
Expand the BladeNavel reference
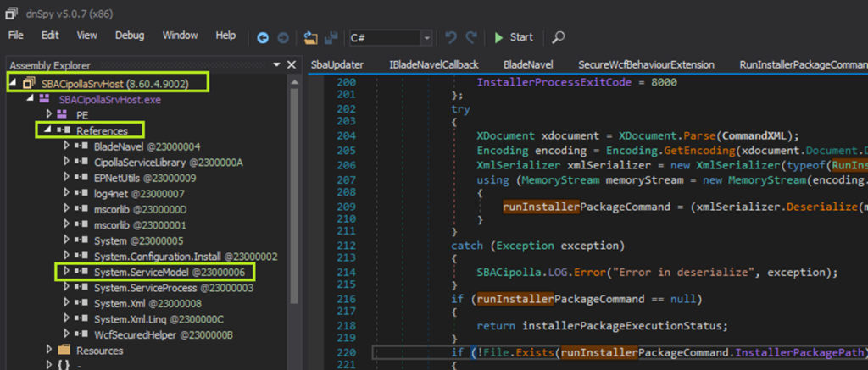click(66, 146)
